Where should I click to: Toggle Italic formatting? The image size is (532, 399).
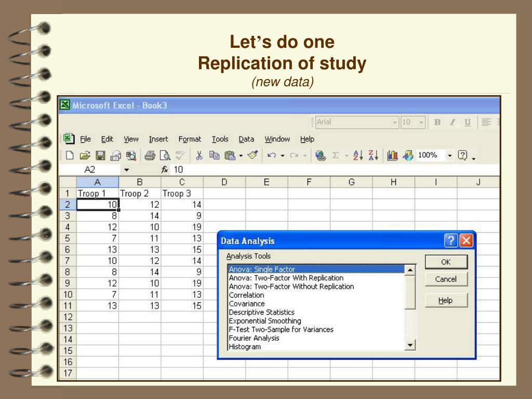point(453,122)
